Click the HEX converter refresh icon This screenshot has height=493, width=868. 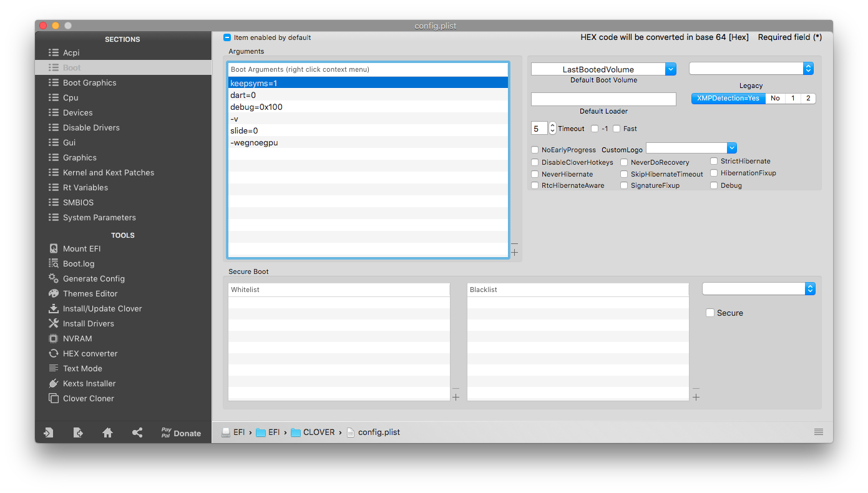54,353
